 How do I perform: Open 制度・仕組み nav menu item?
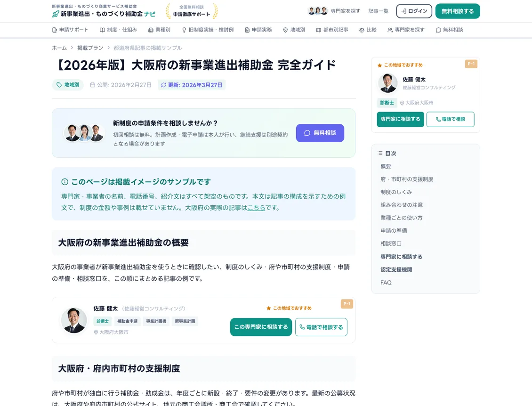[119, 30]
